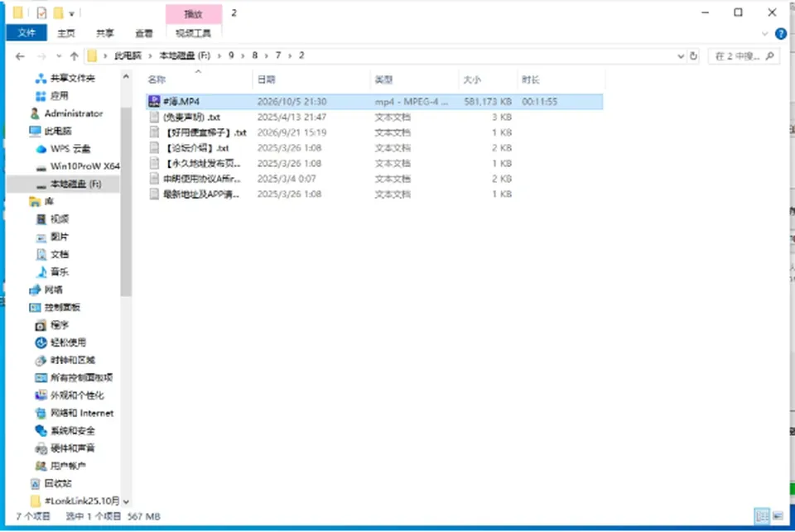Open Quick Access Toolbar customize dropdown
The width and height of the screenshot is (795, 532).
click(71, 14)
